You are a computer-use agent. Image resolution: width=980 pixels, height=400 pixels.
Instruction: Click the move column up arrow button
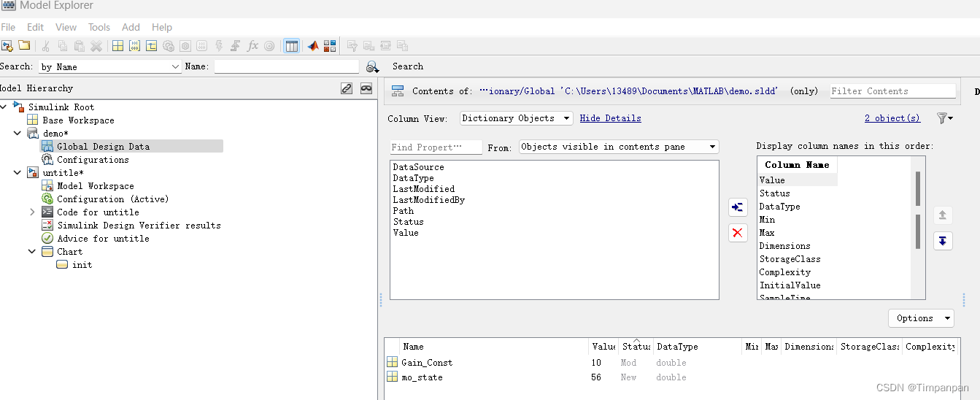(x=943, y=215)
